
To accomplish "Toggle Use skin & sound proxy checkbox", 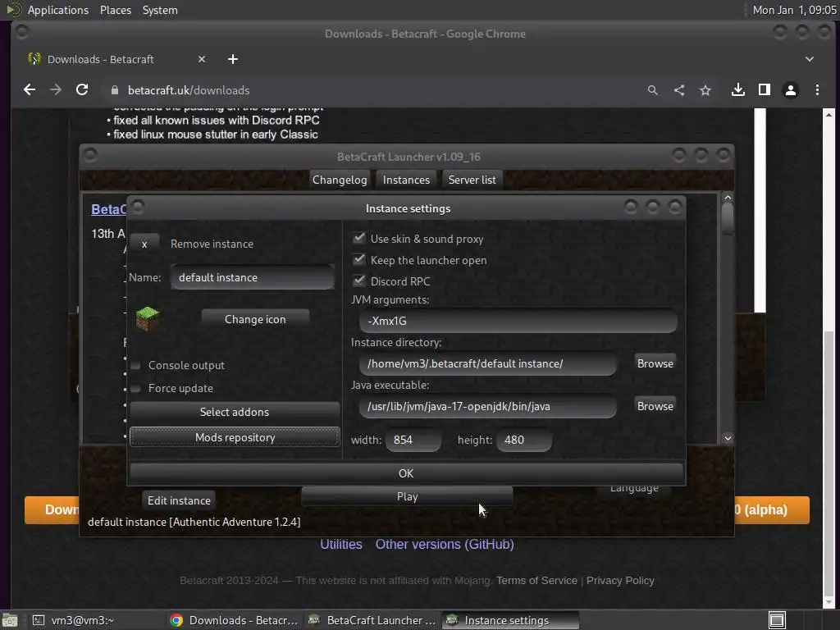I will click(359, 239).
